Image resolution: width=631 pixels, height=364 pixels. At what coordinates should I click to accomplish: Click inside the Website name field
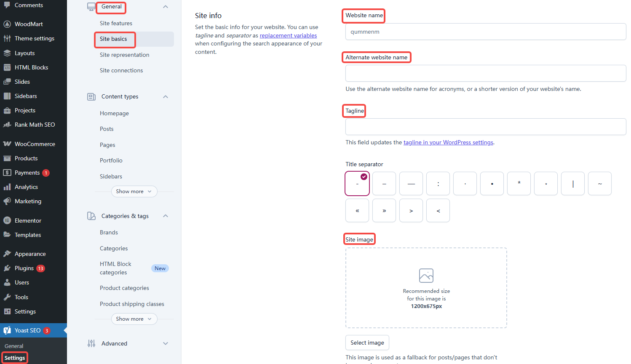pos(485,31)
